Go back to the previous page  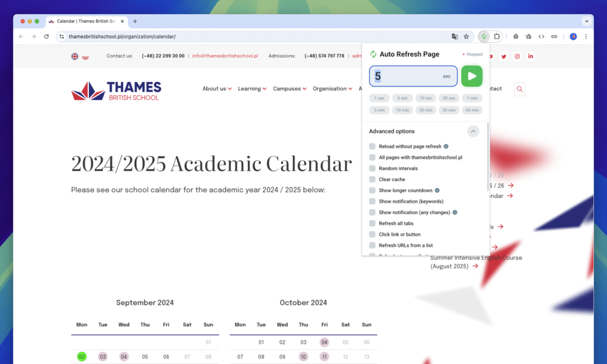coord(21,36)
